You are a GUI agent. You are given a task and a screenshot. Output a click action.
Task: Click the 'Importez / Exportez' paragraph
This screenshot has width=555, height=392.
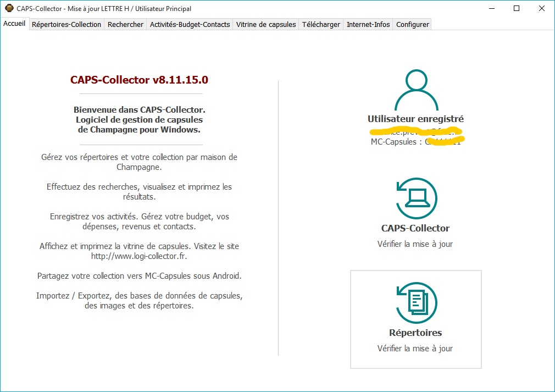pyautogui.click(x=140, y=301)
